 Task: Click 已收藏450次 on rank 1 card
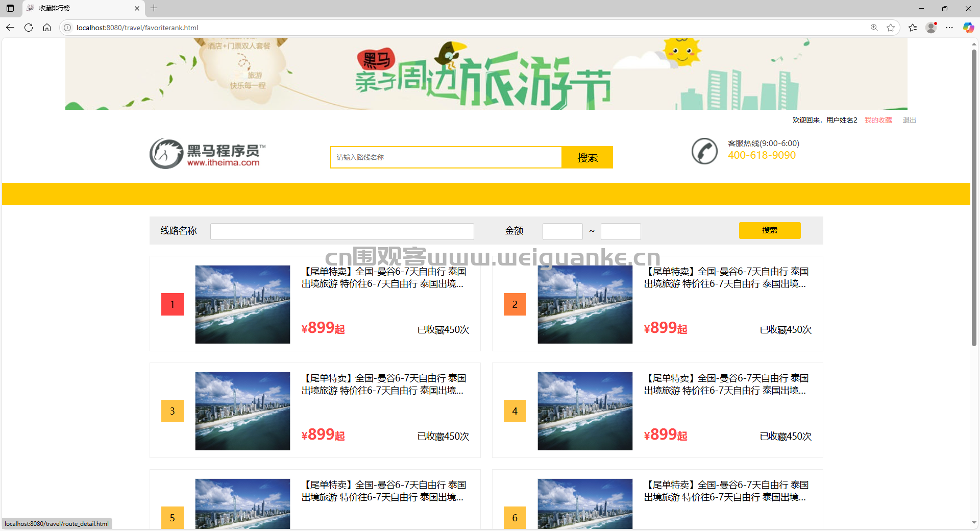click(443, 330)
